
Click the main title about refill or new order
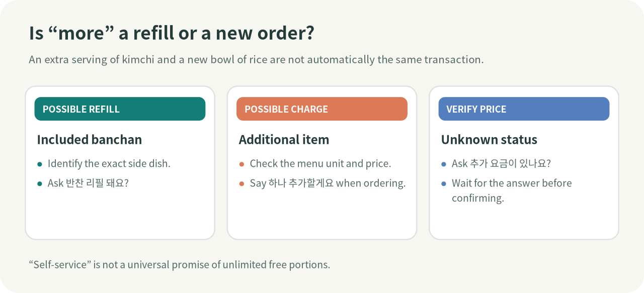point(172,33)
